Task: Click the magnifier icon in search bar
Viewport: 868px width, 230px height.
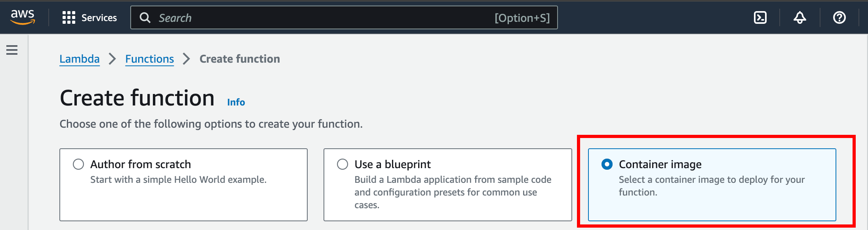Action: click(x=145, y=17)
